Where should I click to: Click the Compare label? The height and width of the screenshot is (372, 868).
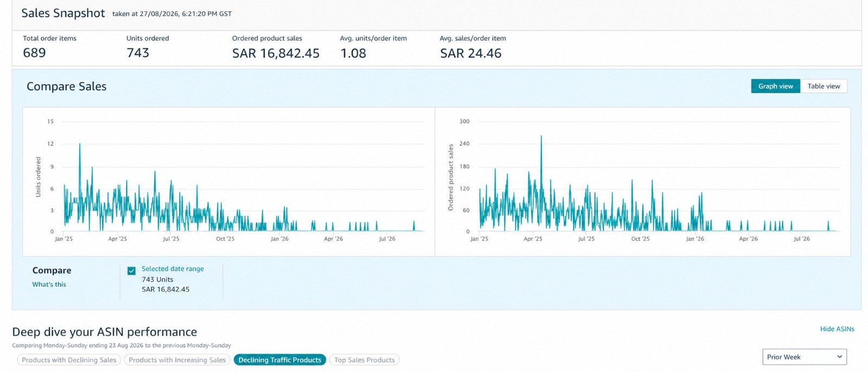click(52, 270)
